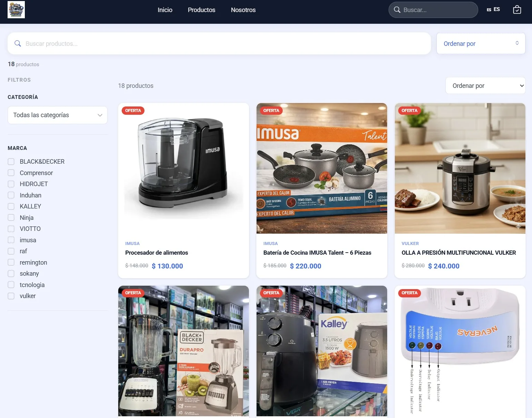The image size is (532, 418).
Task: Toggle the sokany brand checkbox
Action: click(x=11, y=274)
